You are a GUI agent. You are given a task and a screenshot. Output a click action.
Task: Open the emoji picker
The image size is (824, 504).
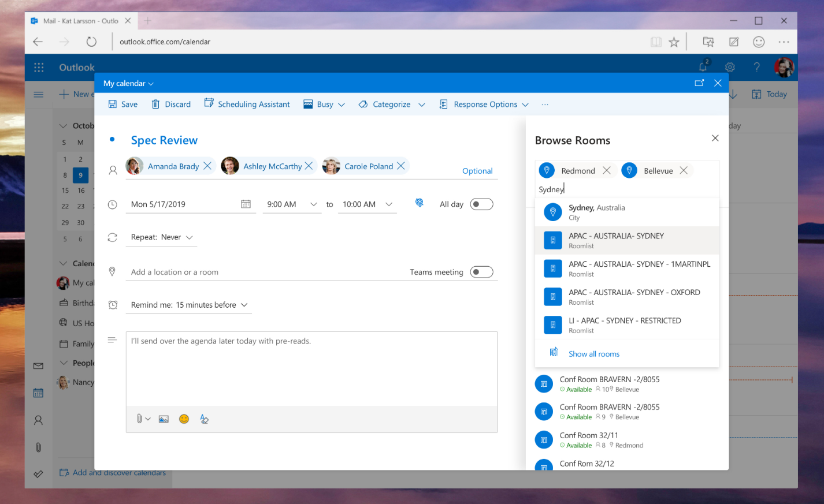click(184, 419)
